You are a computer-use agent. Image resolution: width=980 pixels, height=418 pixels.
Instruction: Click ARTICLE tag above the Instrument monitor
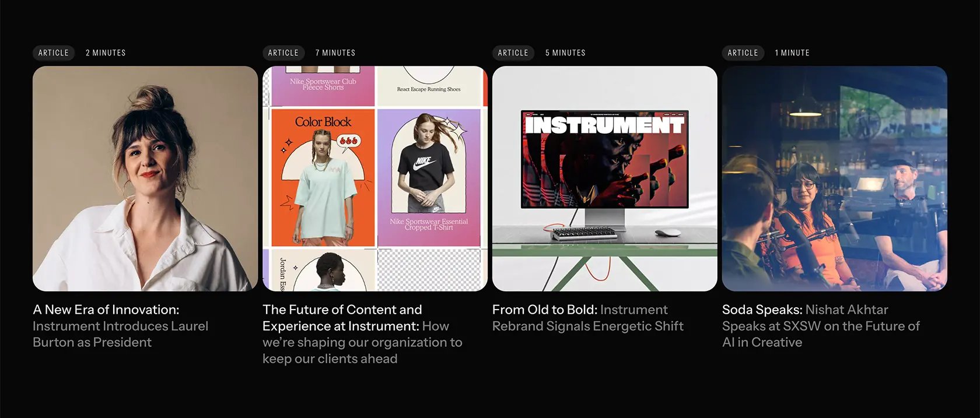pyautogui.click(x=513, y=53)
